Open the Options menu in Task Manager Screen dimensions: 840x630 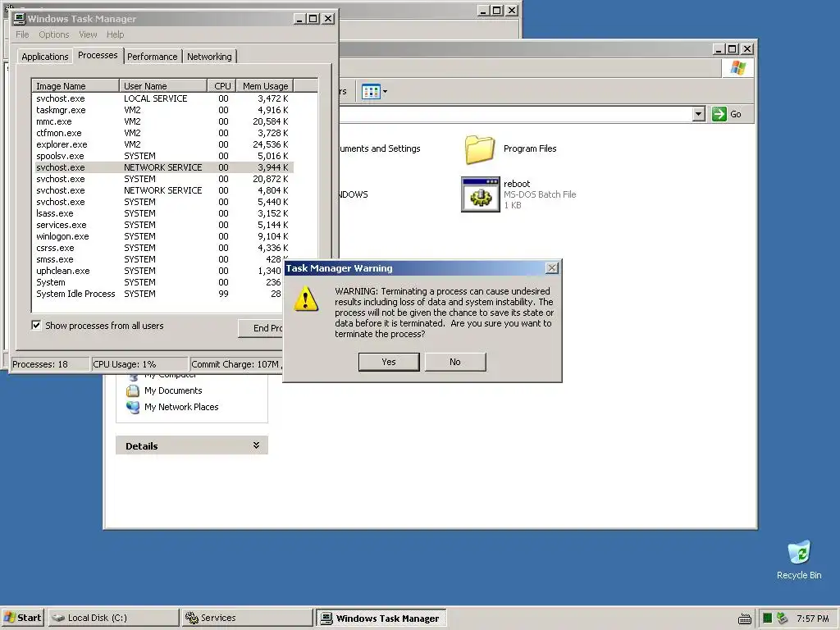pos(53,34)
